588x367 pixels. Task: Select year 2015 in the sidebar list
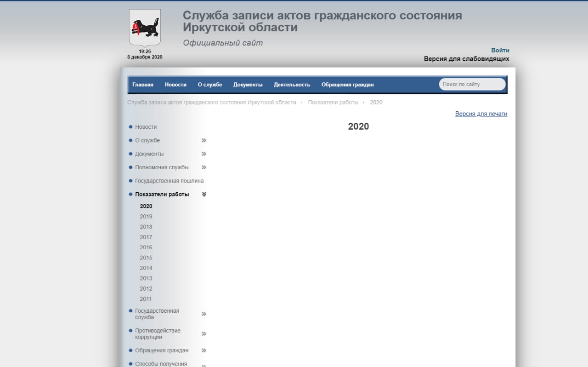[146, 258]
